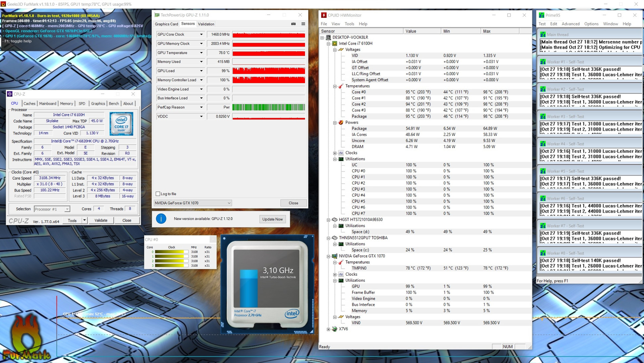Open the Advanced menu in Prime95
Screen dimensions: 644x363
571,24
